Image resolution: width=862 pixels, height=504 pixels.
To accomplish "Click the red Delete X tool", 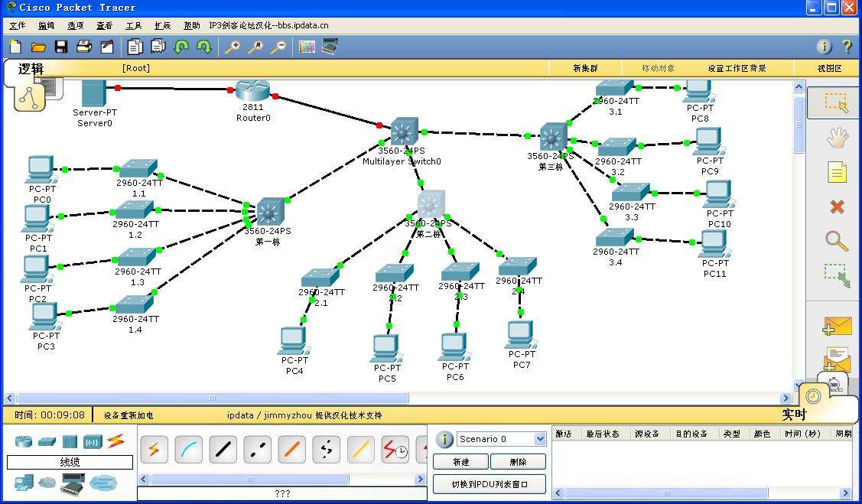I will 837,206.
